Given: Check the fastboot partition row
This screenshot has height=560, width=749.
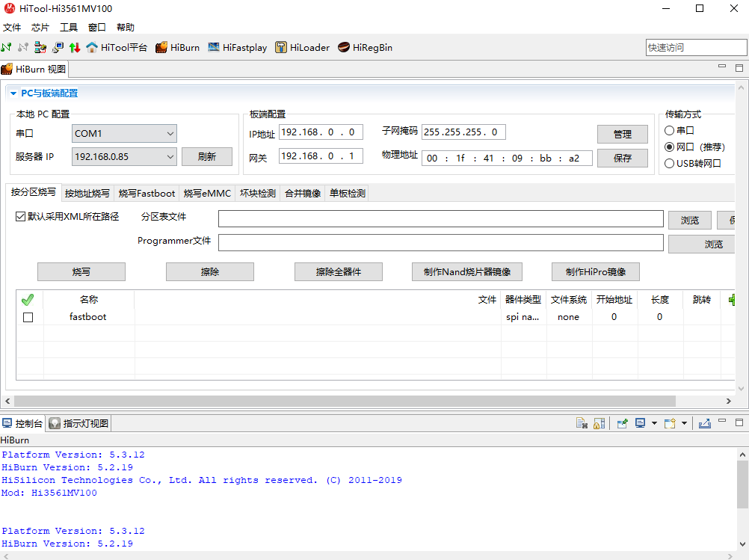Looking at the screenshot, I should (28, 317).
